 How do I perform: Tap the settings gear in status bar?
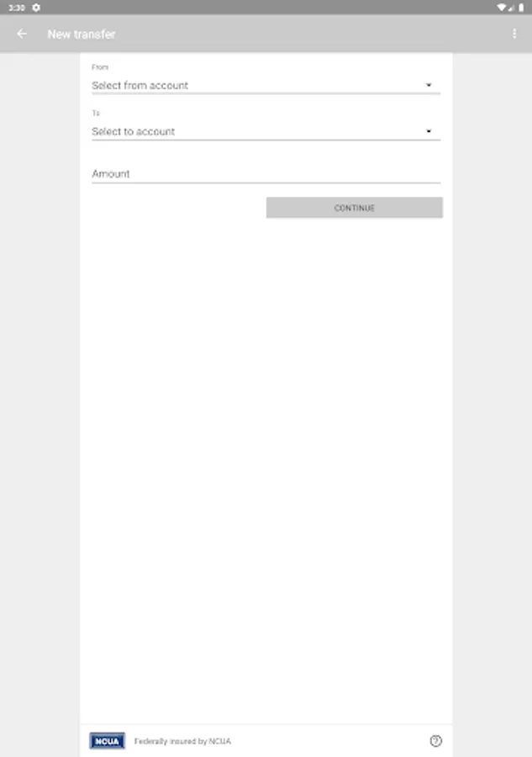click(36, 8)
